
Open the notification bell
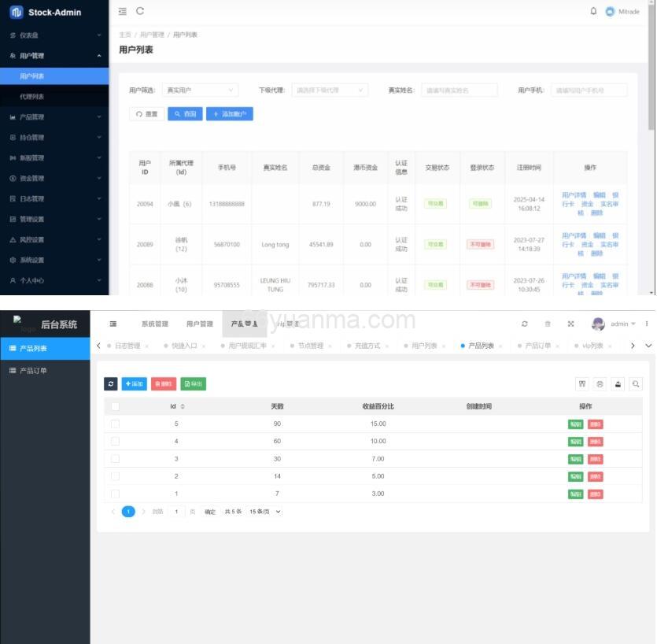click(x=593, y=11)
